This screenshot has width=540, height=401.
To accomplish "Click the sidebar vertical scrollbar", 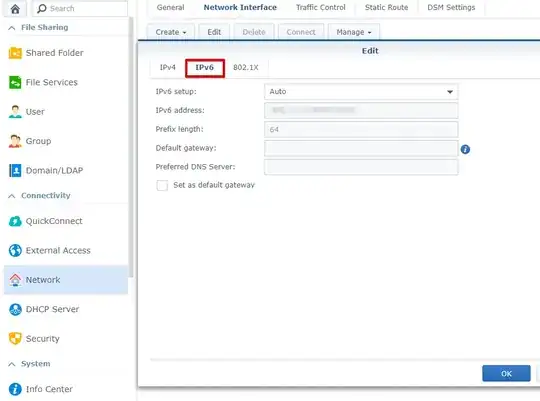I will pos(131,147).
